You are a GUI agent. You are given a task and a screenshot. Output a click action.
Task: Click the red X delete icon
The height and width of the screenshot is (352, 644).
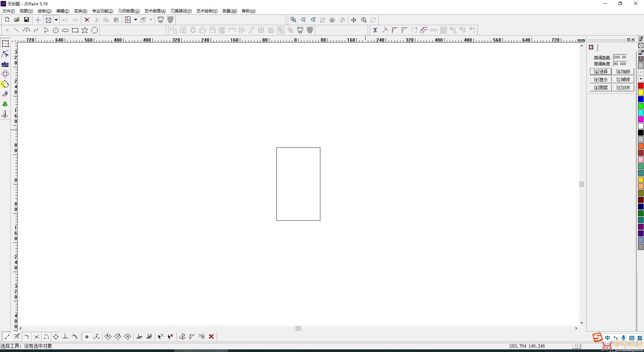[x=87, y=20]
